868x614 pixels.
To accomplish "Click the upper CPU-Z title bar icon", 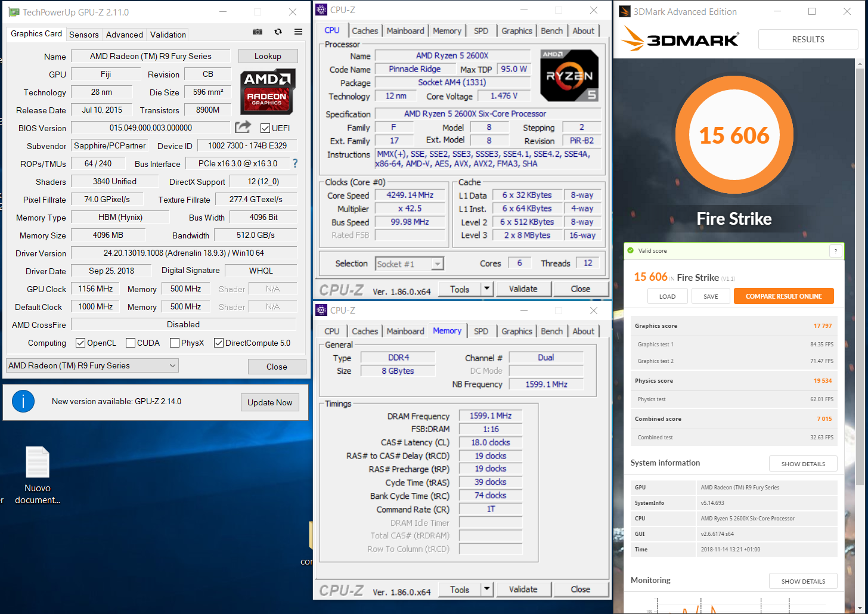I will click(x=321, y=10).
